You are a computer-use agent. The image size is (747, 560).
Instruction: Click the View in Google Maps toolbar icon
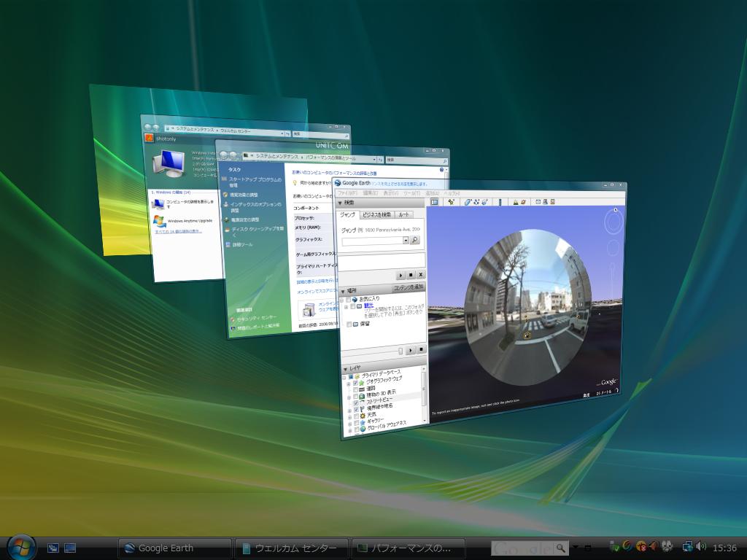[553, 202]
